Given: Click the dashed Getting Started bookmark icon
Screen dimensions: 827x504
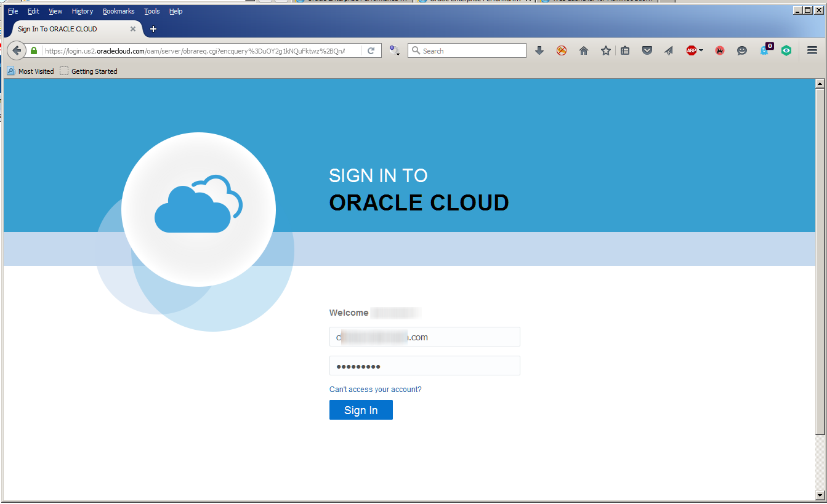Looking at the screenshot, I should (64, 71).
